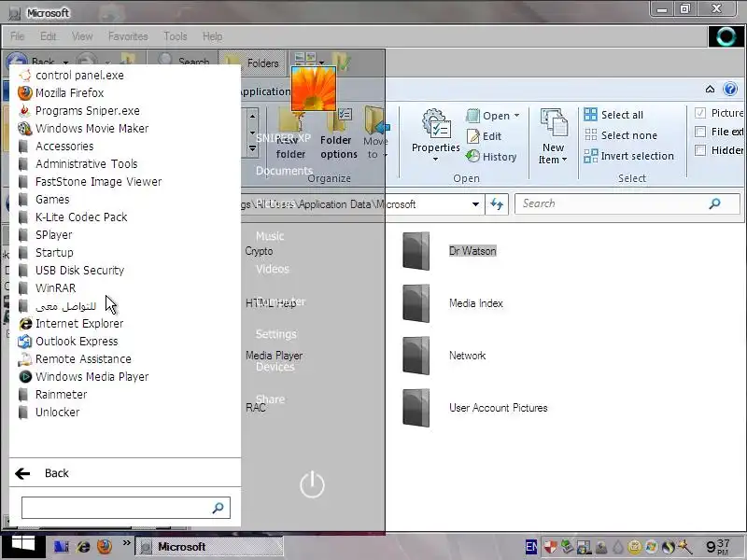
Task: Open the Startup program folder
Action: (46, 252)
